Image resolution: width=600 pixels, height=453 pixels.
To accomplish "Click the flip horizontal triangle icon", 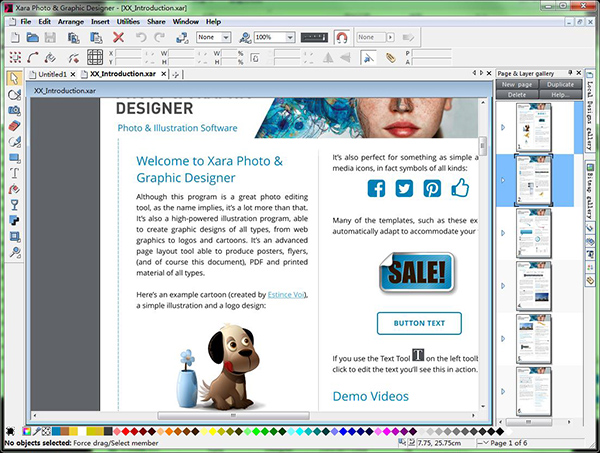I will 328,58.
